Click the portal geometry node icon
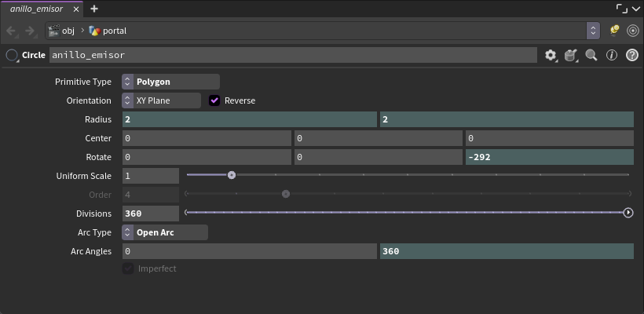The height and width of the screenshot is (314, 644). pos(95,31)
